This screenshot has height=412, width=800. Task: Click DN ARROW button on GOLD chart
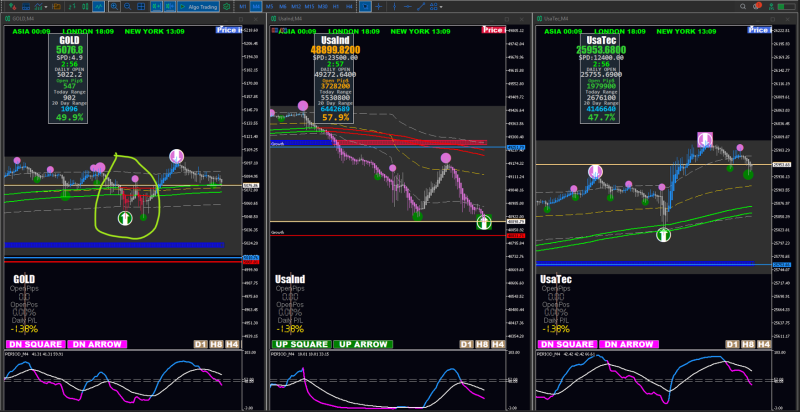pyautogui.click(x=97, y=344)
